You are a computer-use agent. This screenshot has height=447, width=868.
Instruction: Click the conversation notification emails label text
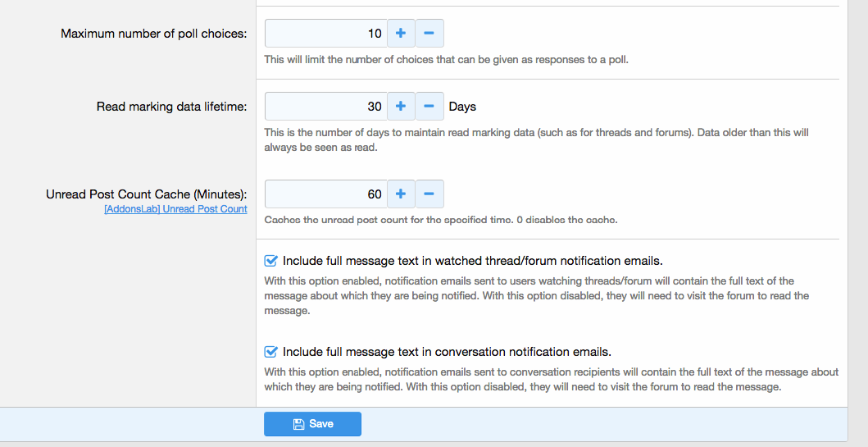point(447,352)
